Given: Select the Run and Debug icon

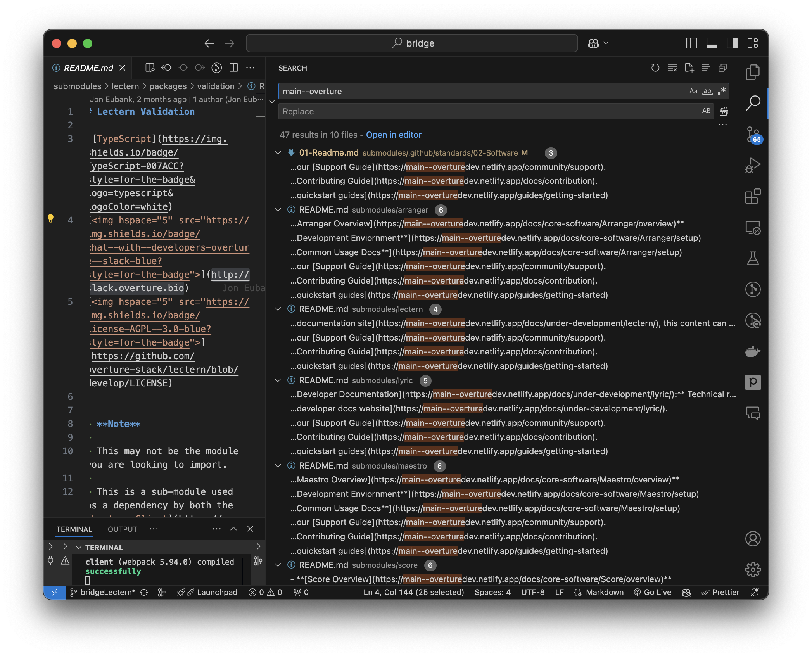Looking at the screenshot, I should (753, 165).
